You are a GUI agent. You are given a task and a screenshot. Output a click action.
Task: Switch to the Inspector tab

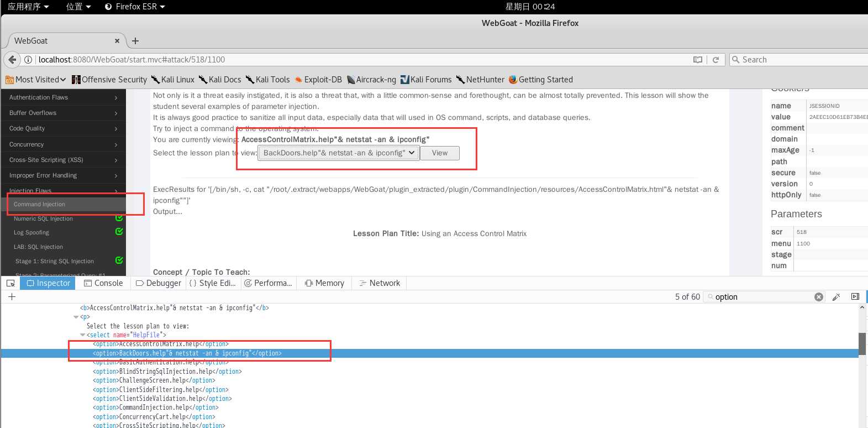(48, 283)
